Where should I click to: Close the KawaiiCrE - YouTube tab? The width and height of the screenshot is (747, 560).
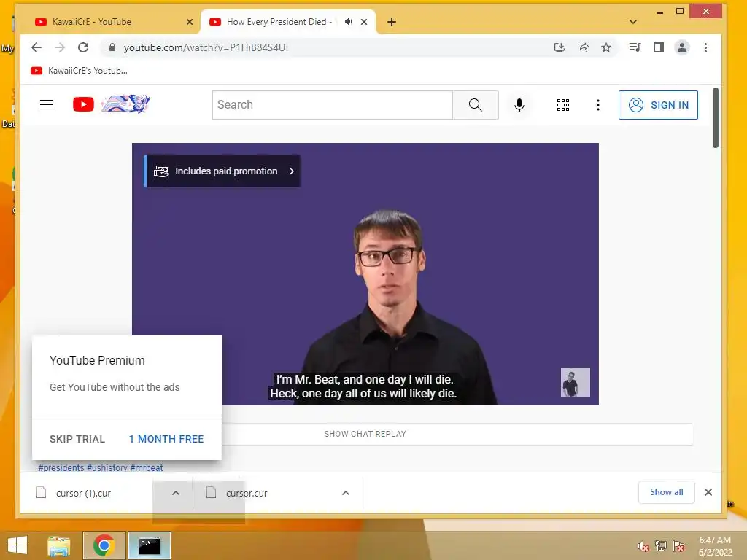190,22
